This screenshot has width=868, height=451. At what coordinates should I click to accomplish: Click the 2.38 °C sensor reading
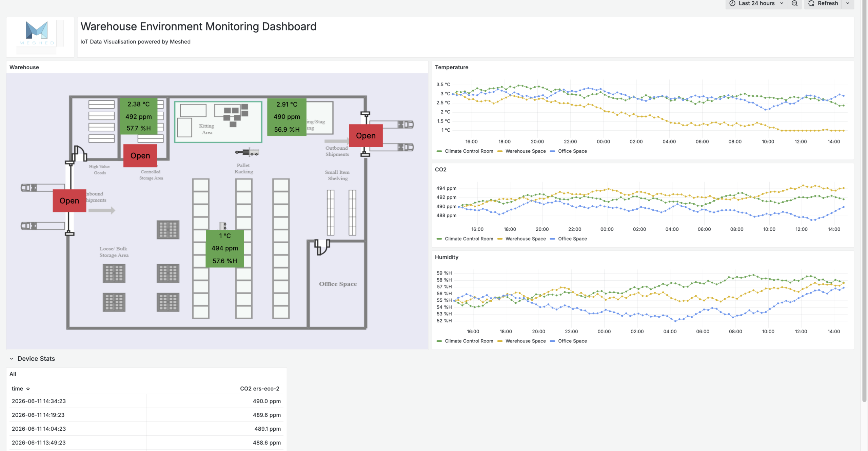point(138,104)
